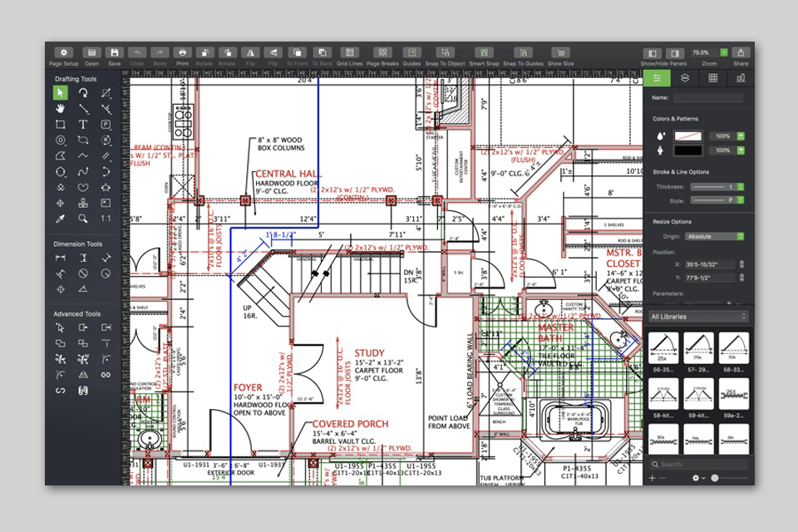This screenshot has height=532, width=798.
Task: Toggle Show Size
Action: coord(561,52)
